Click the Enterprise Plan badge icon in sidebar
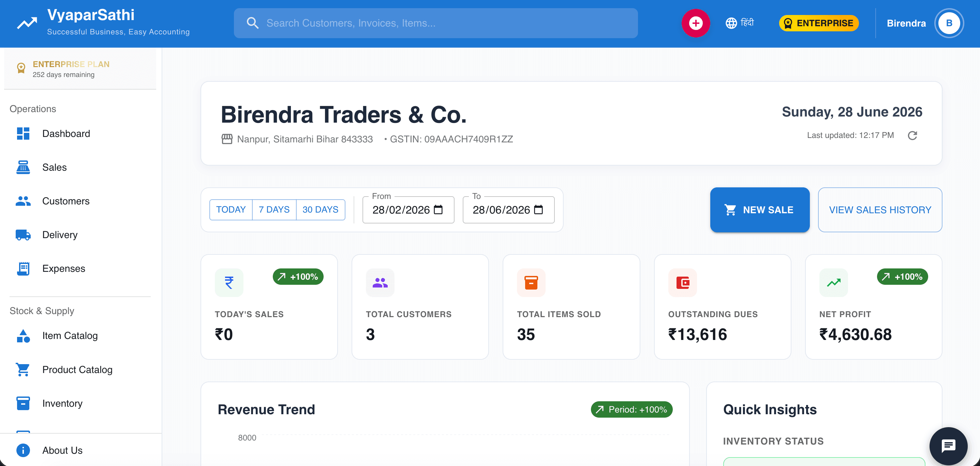The height and width of the screenshot is (466, 980). point(21,68)
